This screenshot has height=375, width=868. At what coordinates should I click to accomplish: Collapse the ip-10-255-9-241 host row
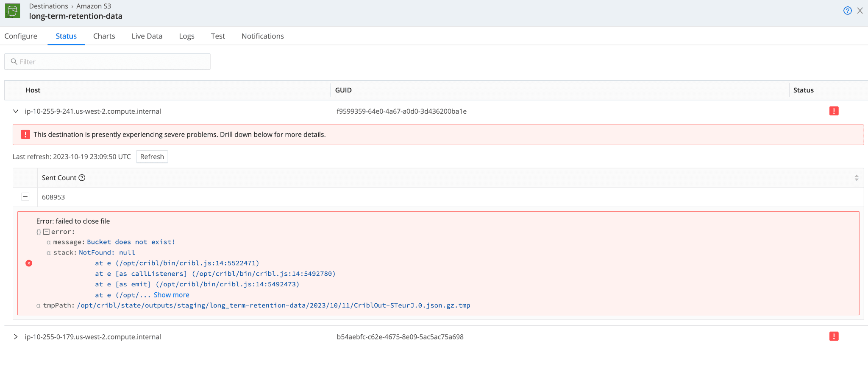click(16, 111)
